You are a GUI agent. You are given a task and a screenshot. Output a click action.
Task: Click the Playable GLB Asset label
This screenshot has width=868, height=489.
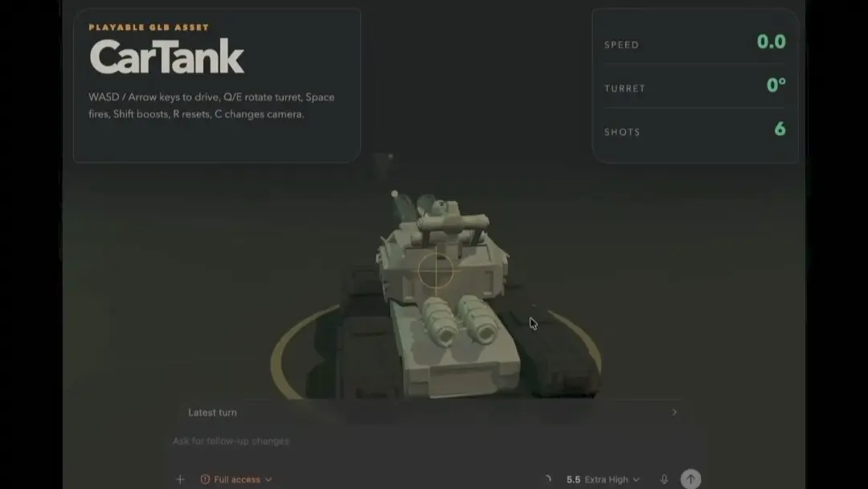click(149, 27)
